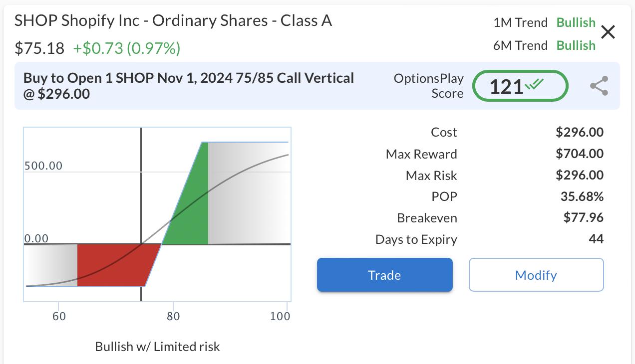Close the SHOP trade card
Screen dimensions: 635x364
608,32
